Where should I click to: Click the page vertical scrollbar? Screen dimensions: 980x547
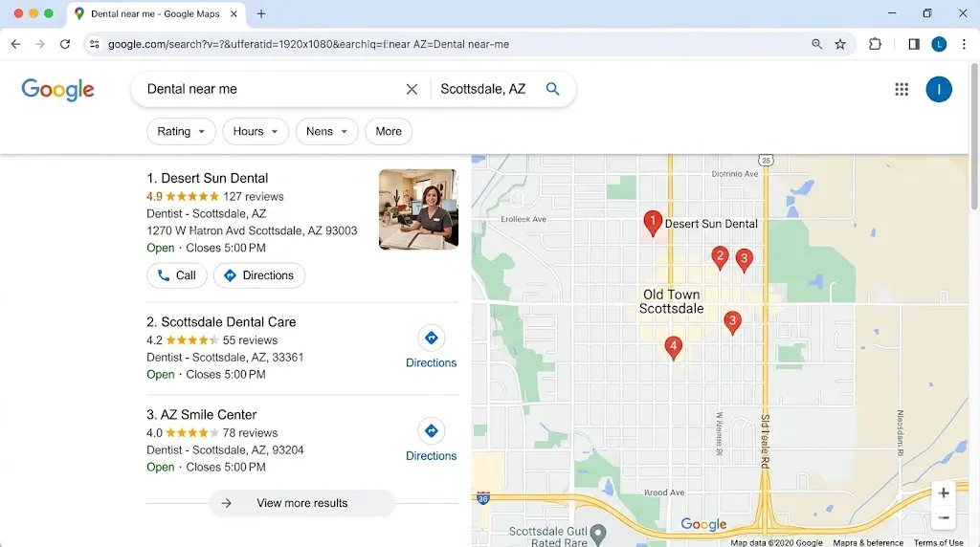(974, 136)
